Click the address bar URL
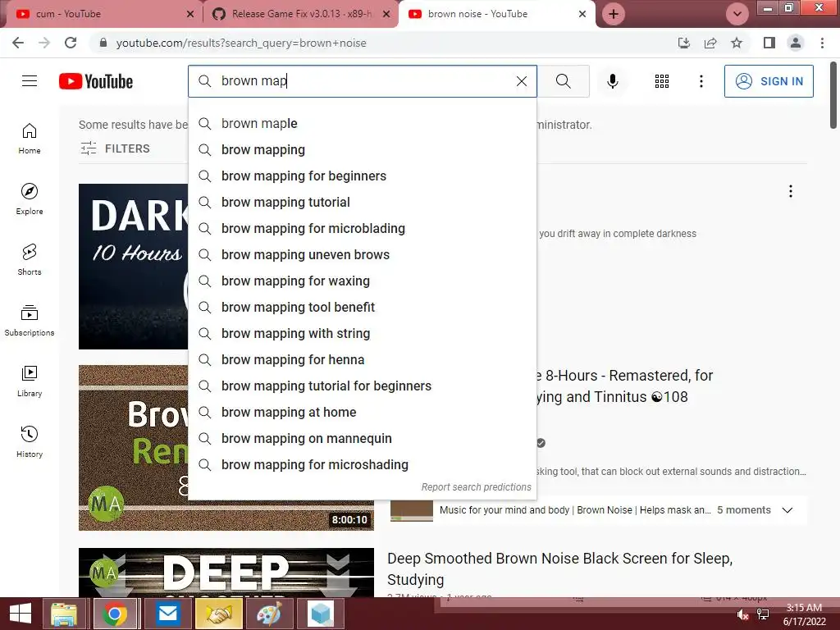This screenshot has width=840, height=630. [x=241, y=43]
